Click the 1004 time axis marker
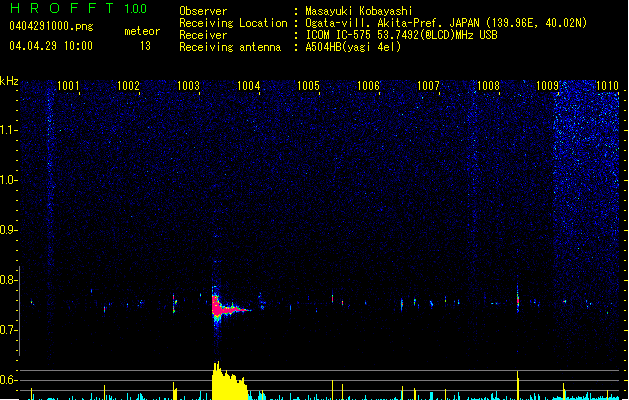Screen dimensions: 629x400 tap(249, 86)
